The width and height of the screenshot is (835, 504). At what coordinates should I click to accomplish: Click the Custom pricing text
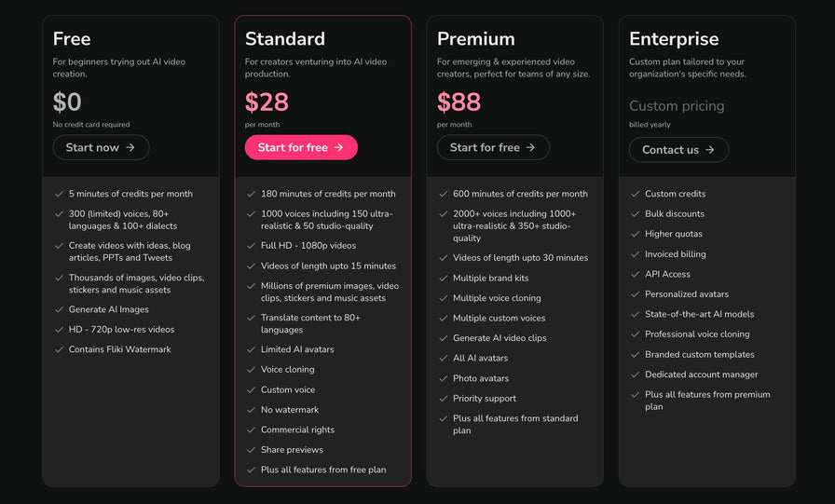tap(677, 106)
